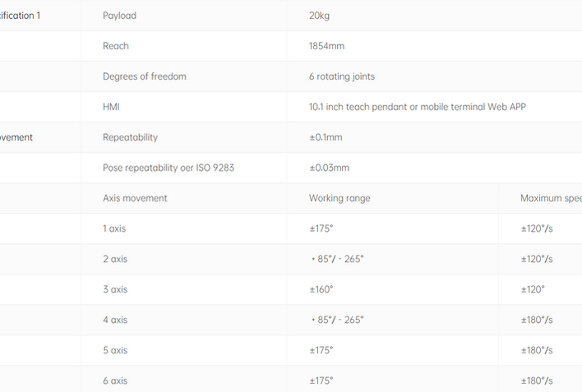Click the 6 axis row label
This screenshot has height=392, width=582.
(x=115, y=380)
